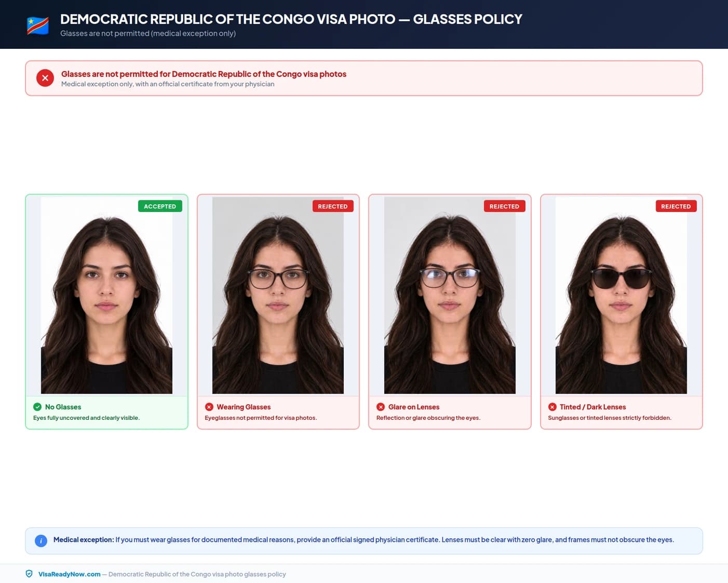The width and height of the screenshot is (728, 583).
Task: Click red X icon beside Glare on Lenses
Action: (x=381, y=407)
